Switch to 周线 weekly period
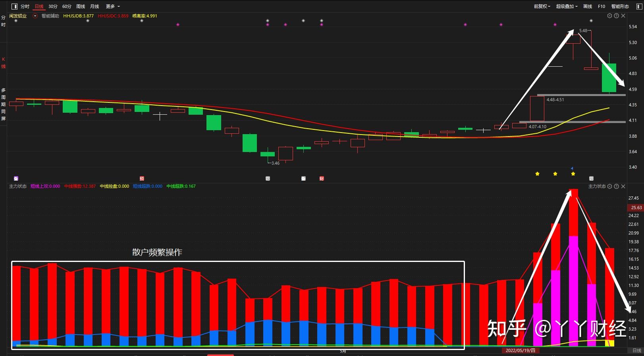This screenshot has width=644, height=356. coord(81,6)
